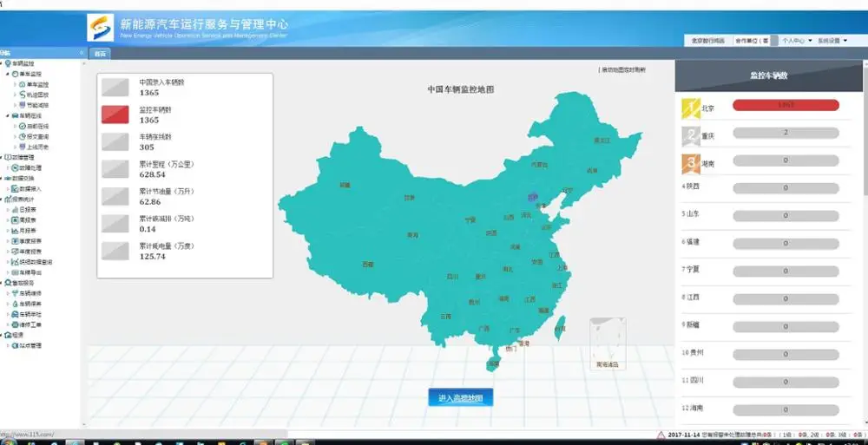Collapse the 故障管理 tree node

click(2, 158)
